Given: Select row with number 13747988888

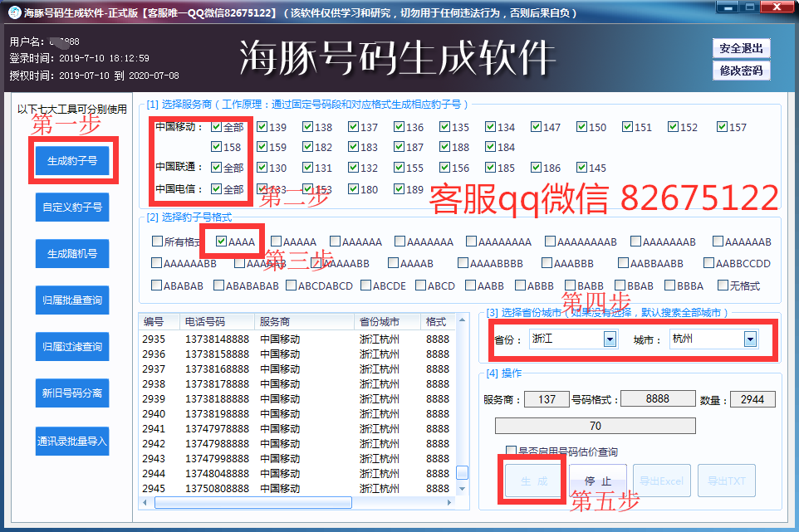Looking at the screenshot, I should pyautogui.click(x=297, y=443).
